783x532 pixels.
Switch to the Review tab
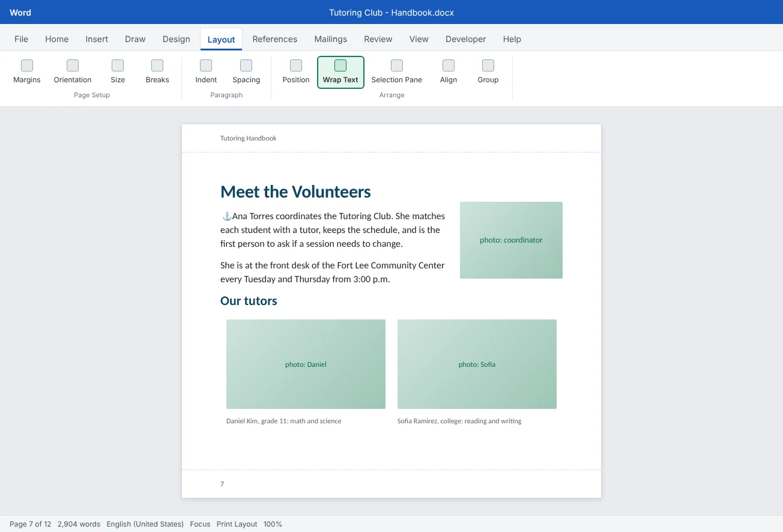click(378, 39)
